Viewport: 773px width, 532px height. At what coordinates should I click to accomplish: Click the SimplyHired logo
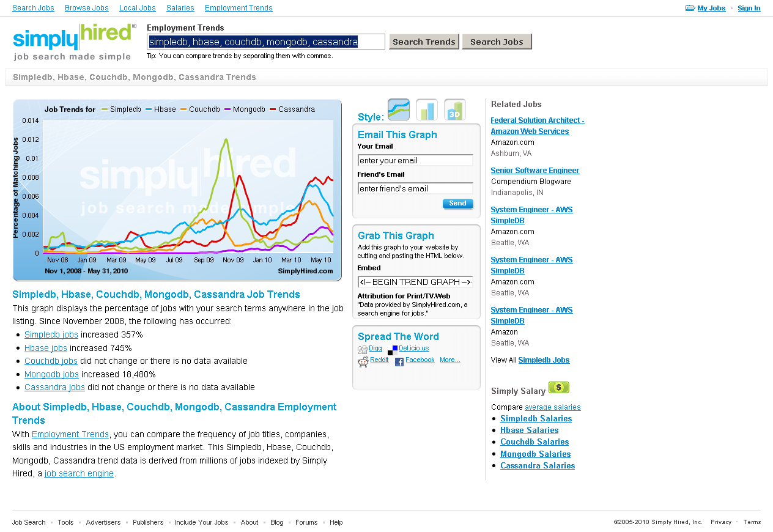pyautogui.click(x=75, y=42)
